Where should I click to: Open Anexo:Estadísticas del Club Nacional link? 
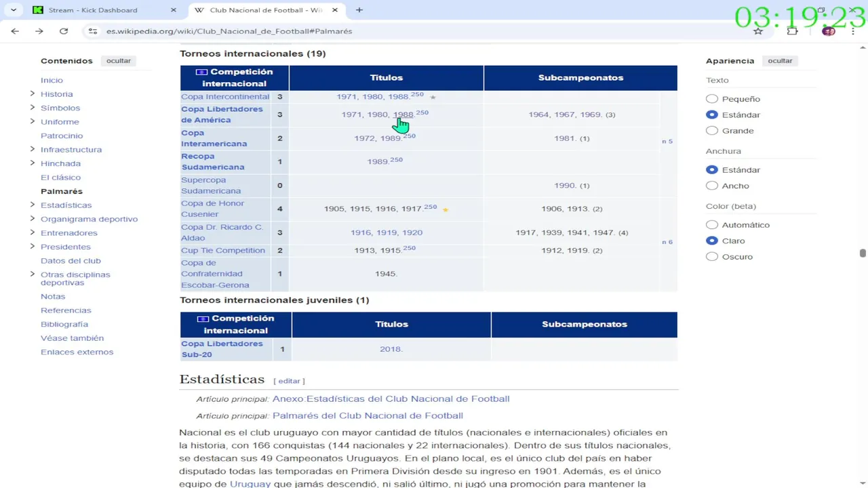click(x=391, y=399)
